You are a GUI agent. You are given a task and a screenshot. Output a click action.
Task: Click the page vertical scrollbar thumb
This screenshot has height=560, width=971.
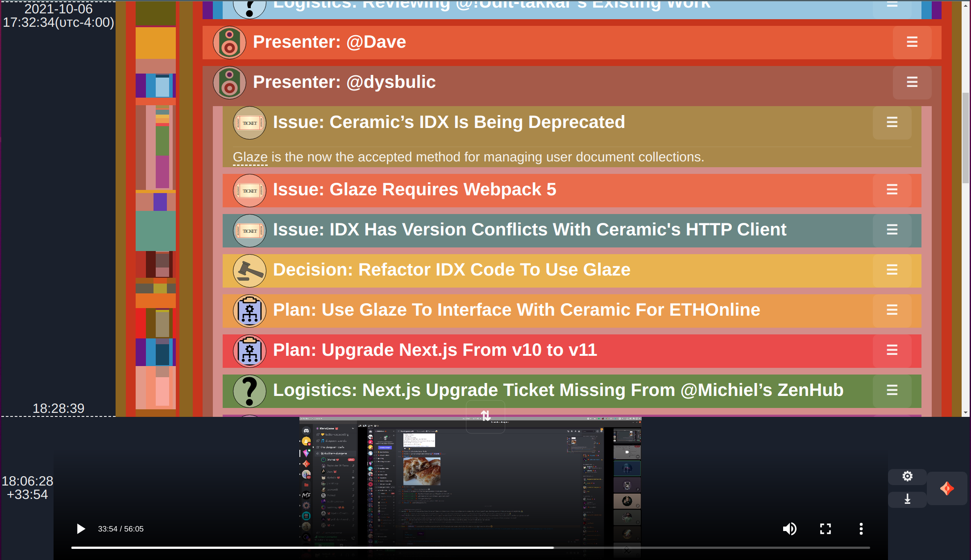(x=966, y=138)
